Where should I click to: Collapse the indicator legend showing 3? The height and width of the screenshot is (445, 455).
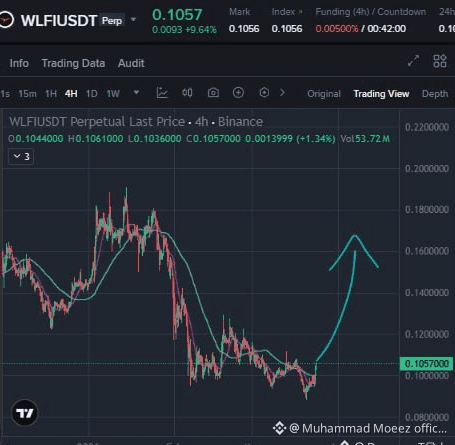21,156
